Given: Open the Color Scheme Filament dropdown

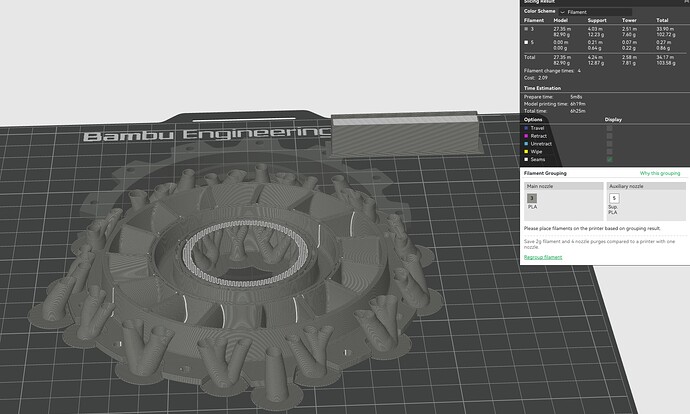Looking at the screenshot, I should [595, 12].
